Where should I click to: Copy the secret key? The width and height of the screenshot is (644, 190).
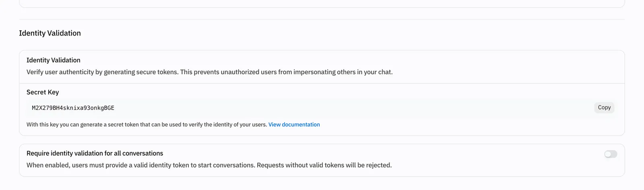point(604,108)
